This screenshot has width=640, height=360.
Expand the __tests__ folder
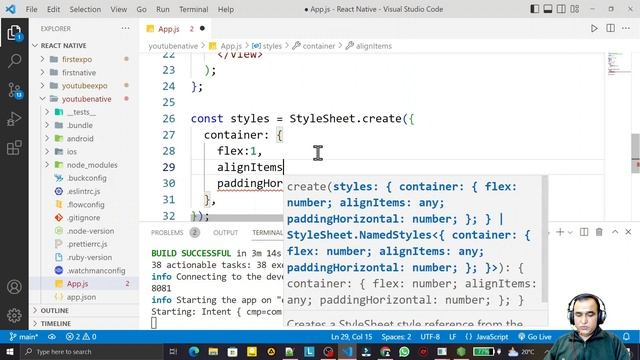81,112
